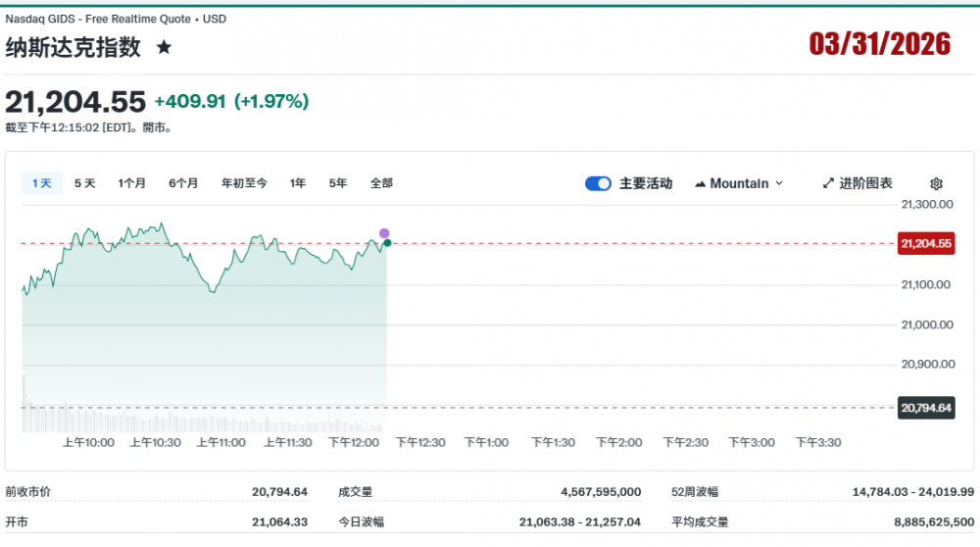
Task: Select the 1个月 range tab
Action: click(132, 183)
